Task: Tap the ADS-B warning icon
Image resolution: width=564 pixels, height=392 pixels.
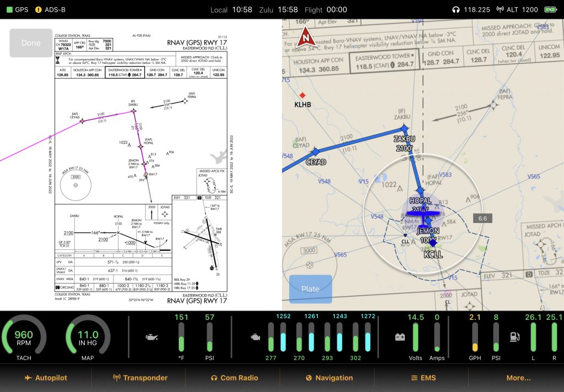Action: coord(39,10)
